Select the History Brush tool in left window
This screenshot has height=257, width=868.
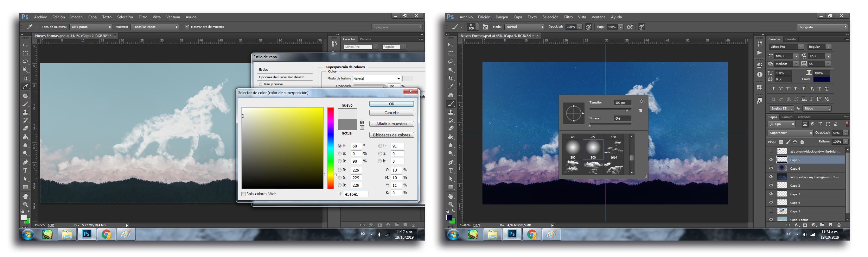(x=25, y=120)
